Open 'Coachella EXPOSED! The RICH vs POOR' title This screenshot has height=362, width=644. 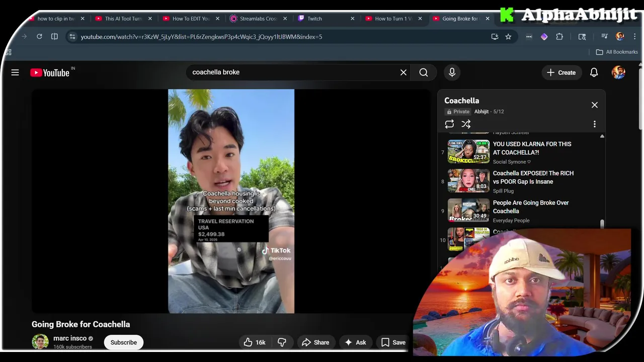[x=533, y=177]
